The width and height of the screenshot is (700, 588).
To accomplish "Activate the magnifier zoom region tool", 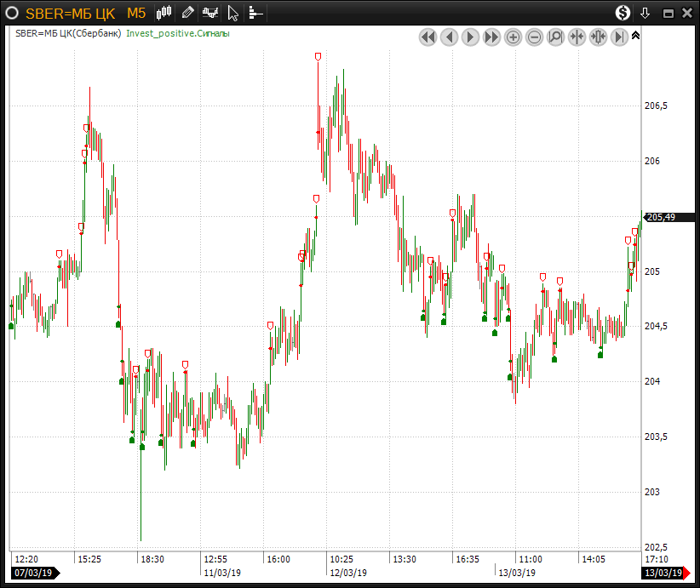I will tap(555, 37).
